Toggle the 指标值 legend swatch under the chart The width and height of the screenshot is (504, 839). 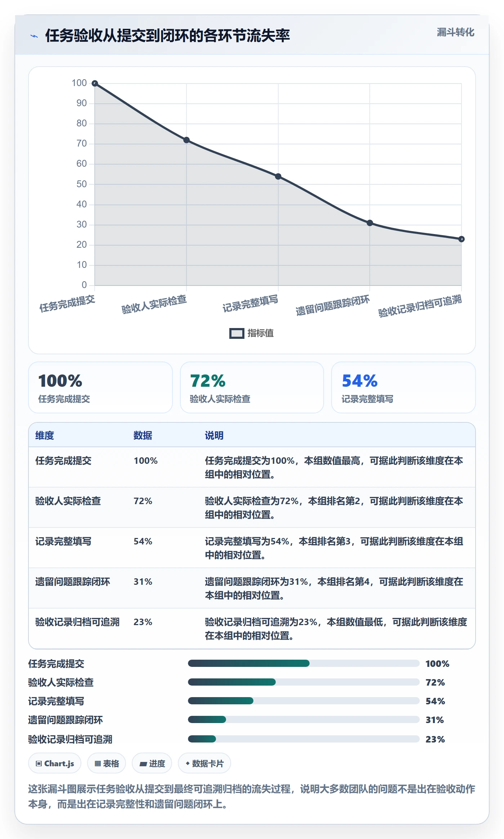[237, 333]
